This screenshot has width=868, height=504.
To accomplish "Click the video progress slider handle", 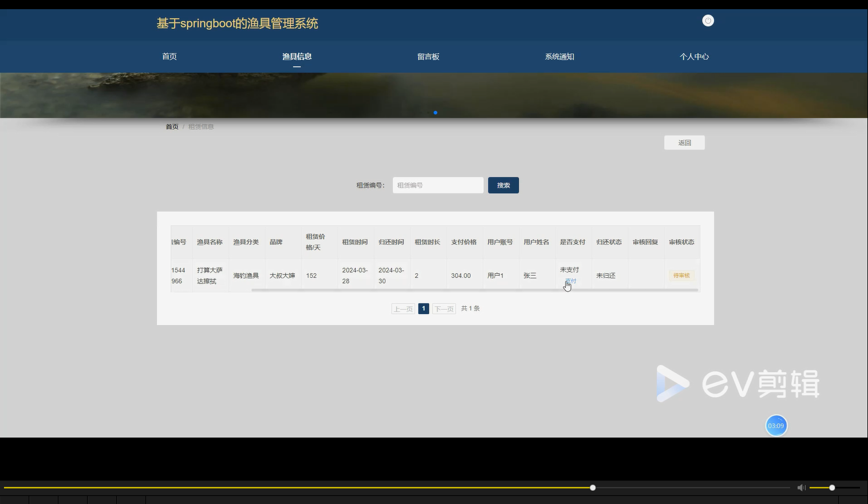I will click(x=593, y=487).
